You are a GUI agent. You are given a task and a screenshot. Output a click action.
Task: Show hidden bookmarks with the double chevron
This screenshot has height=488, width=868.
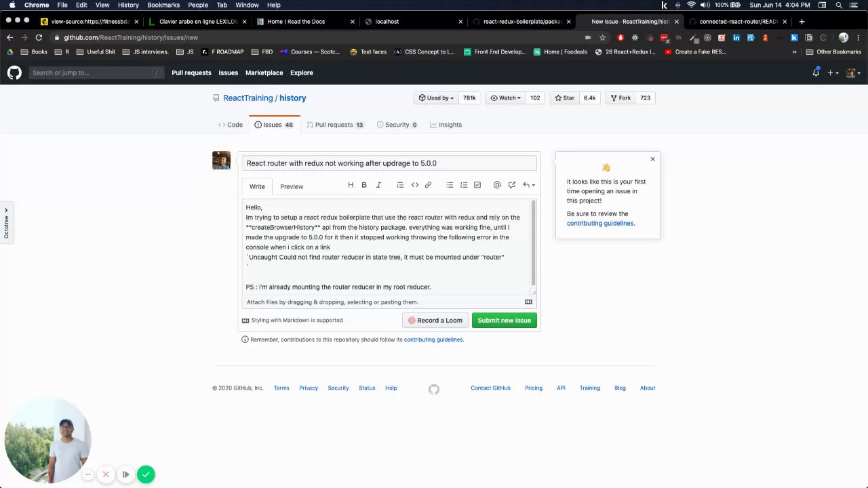point(794,52)
